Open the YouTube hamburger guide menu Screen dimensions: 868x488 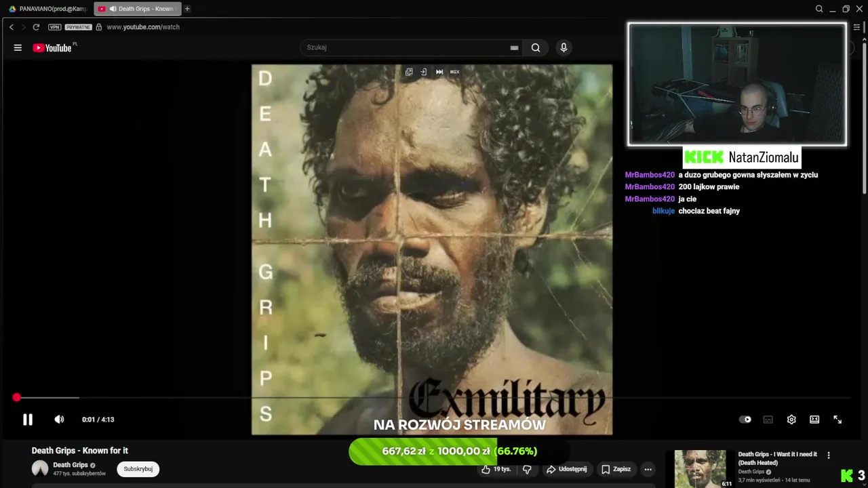(18, 47)
